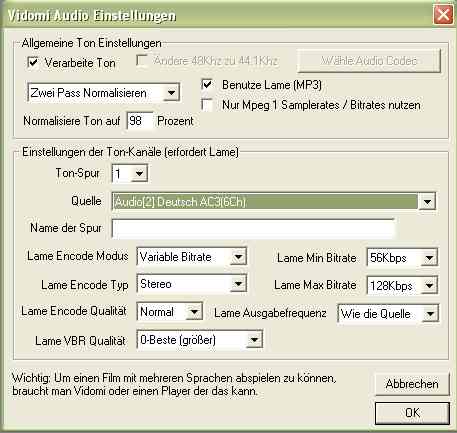
Task: Open the Lame VBR Qualität dropdown
Action: (200, 340)
